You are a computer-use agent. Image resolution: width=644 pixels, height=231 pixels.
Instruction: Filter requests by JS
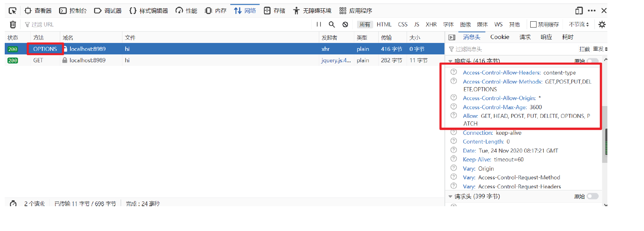[x=416, y=24]
